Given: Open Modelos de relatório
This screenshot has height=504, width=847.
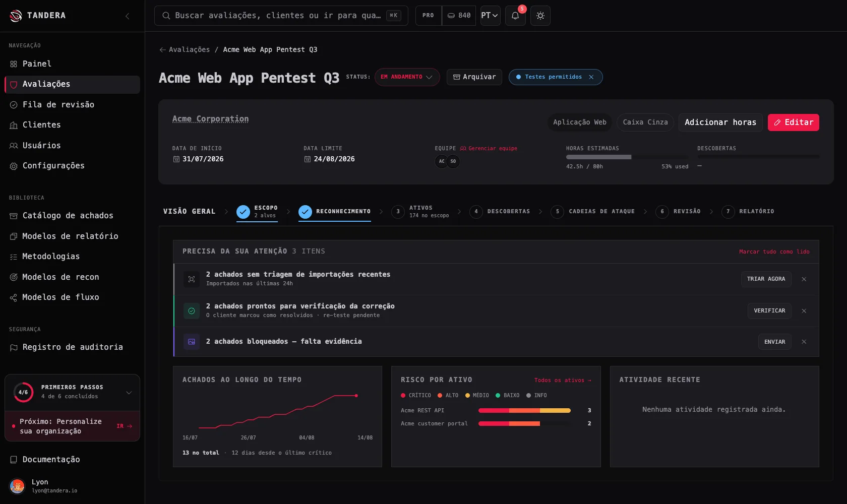Looking at the screenshot, I should tap(72, 236).
